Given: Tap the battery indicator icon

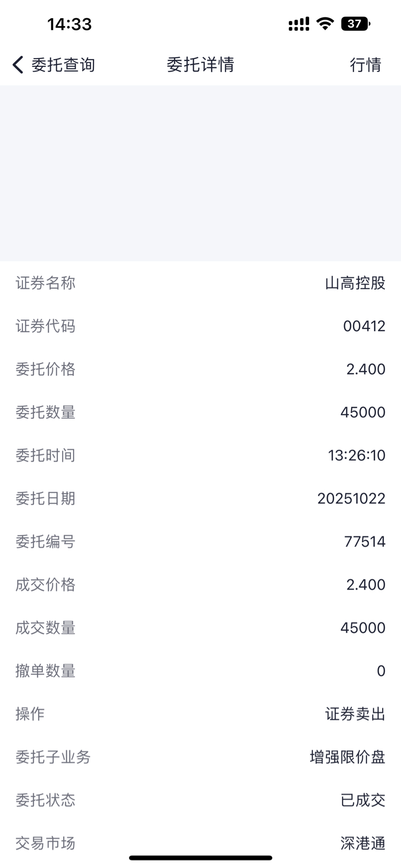Looking at the screenshot, I should (355, 24).
